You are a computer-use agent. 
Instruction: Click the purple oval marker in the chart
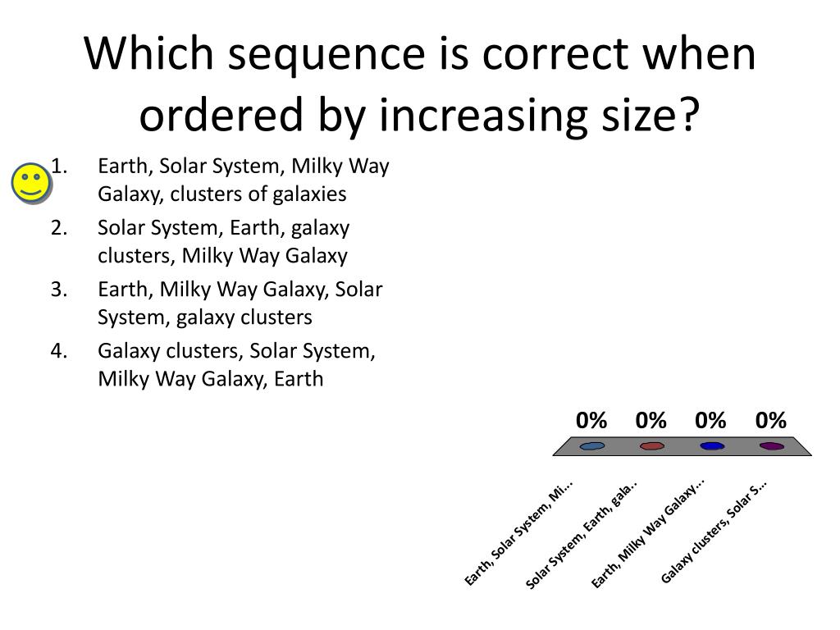pyautogui.click(x=772, y=446)
